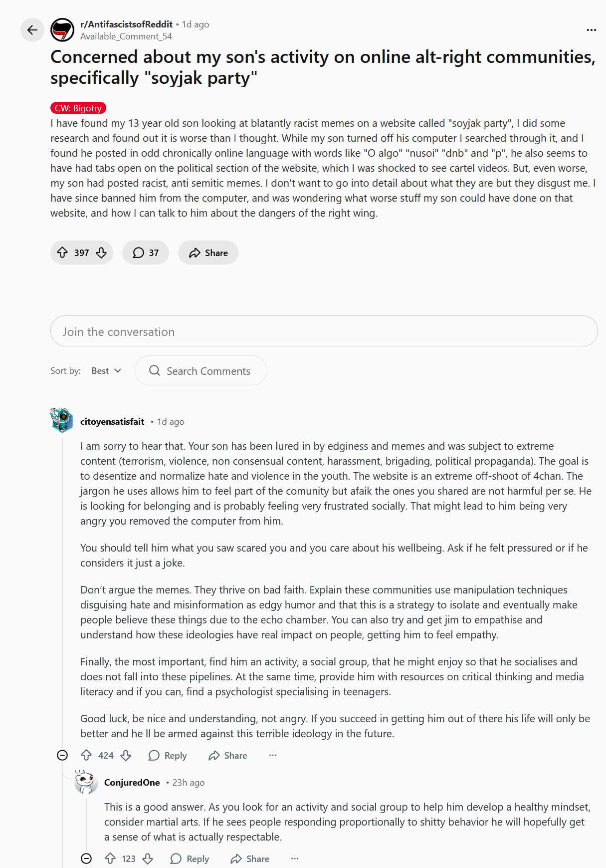The width and height of the screenshot is (606, 868).
Task: Reply to citoyensatisfait's comment
Action: [x=168, y=755]
